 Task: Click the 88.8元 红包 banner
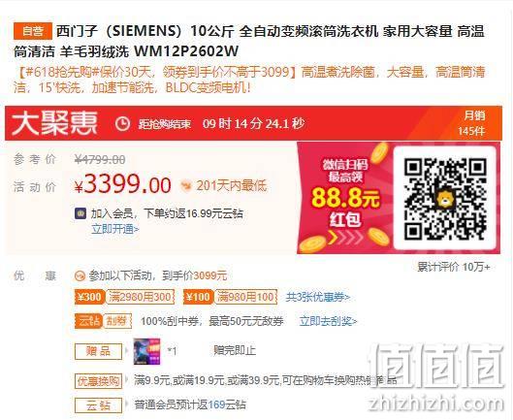point(345,198)
